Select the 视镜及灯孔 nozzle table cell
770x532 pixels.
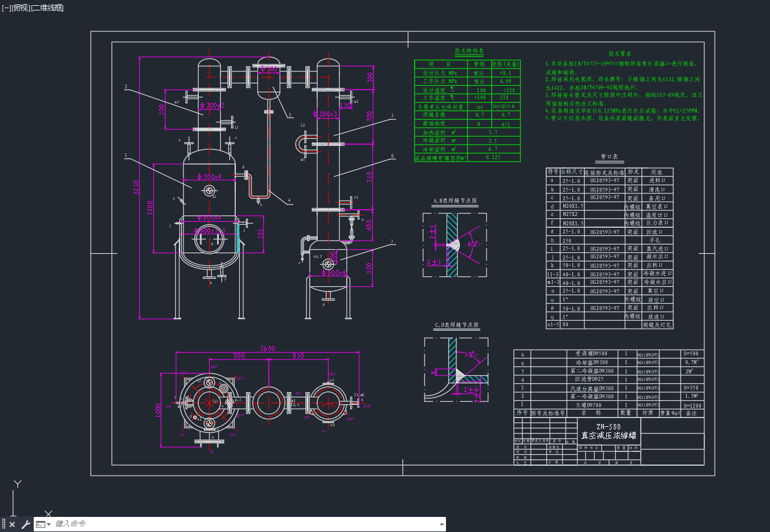[657, 325]
